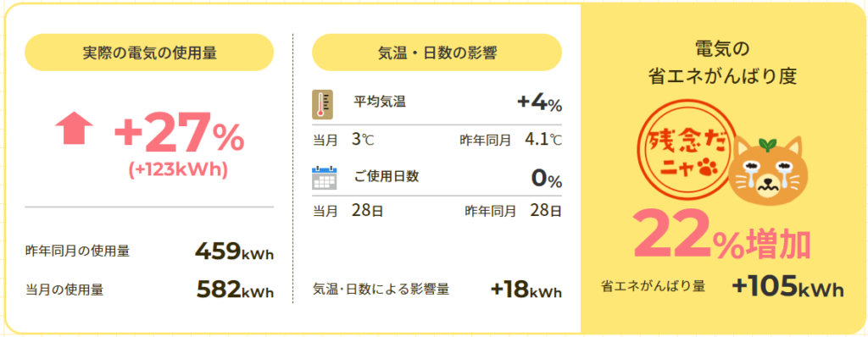Viewport: 868px width, 337px height.
Task: Click the 省エネがんばり量 +105kWh value
Action: 787,288
